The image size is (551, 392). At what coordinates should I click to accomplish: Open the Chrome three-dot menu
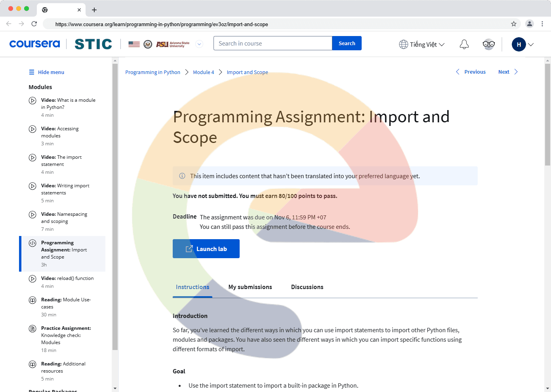click(542, 24)
